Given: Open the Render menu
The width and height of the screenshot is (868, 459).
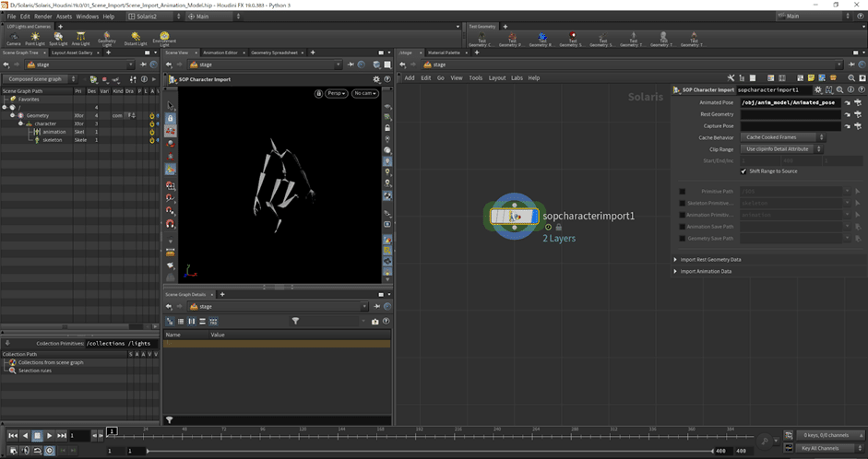Looking at the screenshot, I should 42,16.
